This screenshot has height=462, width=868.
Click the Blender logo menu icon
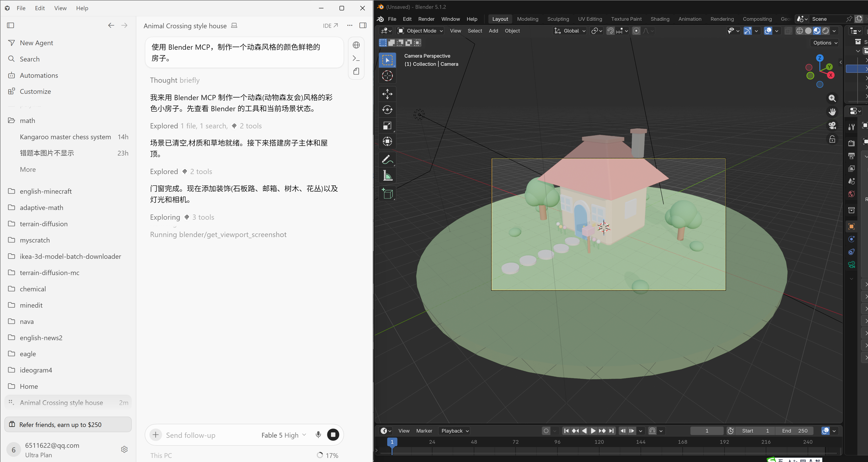(380, 19)
